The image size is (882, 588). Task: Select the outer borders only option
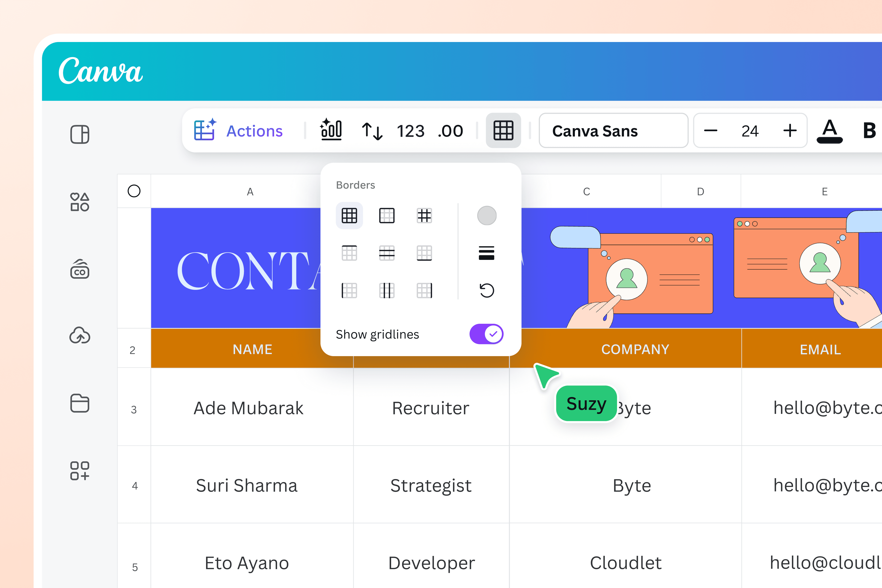(x=387, y=216)
